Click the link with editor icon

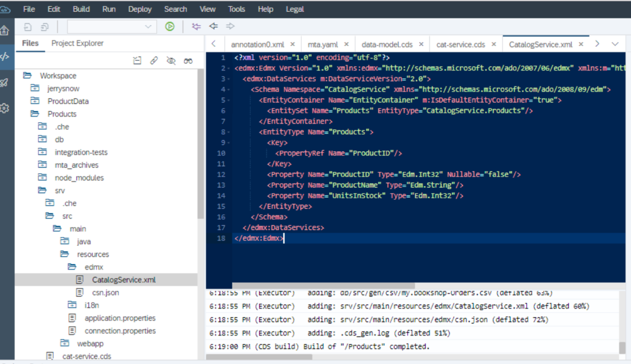coord(154,61)
